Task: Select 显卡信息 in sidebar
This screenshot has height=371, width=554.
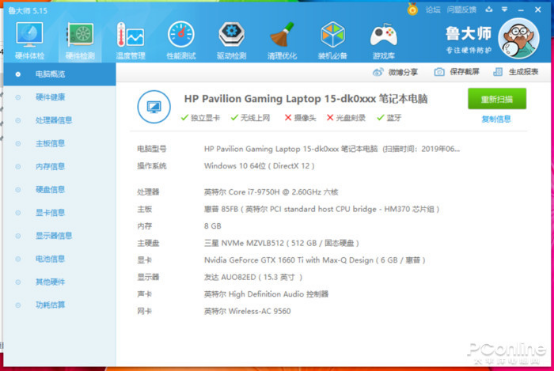Action: [50, 213]
